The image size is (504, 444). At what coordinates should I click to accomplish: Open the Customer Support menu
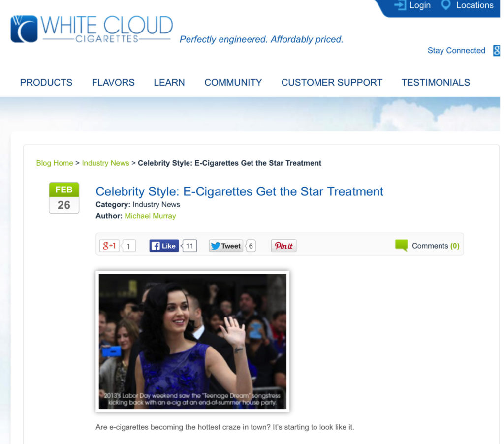332,83
